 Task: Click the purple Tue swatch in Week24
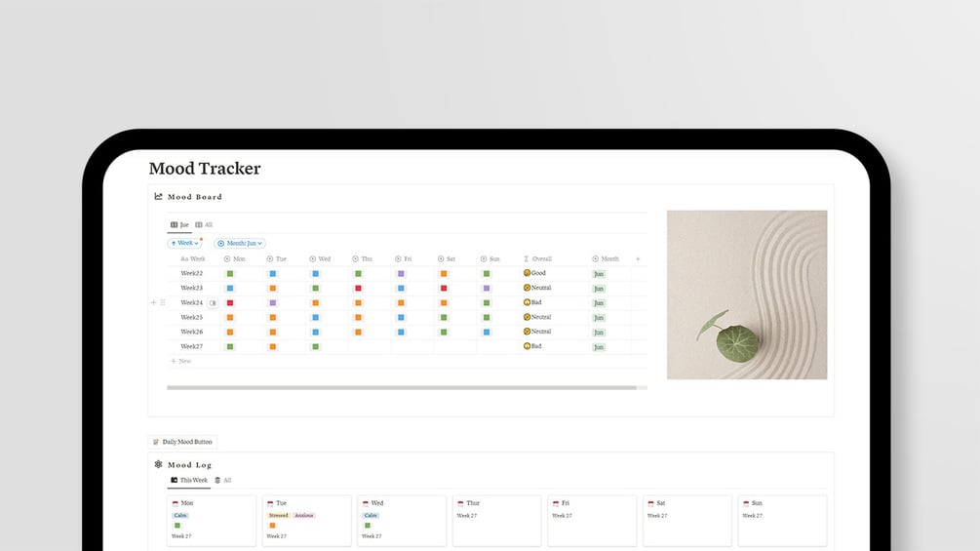[272, 303]
